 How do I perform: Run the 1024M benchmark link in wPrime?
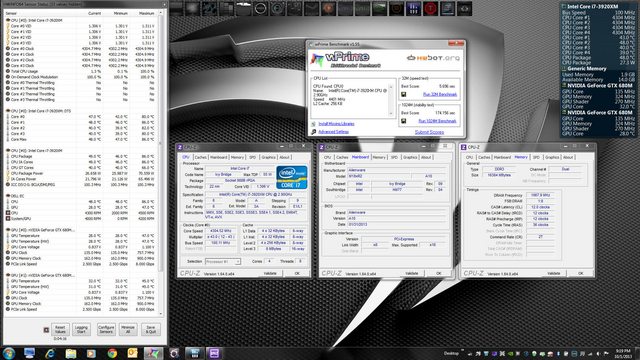(x=437, y=121)
